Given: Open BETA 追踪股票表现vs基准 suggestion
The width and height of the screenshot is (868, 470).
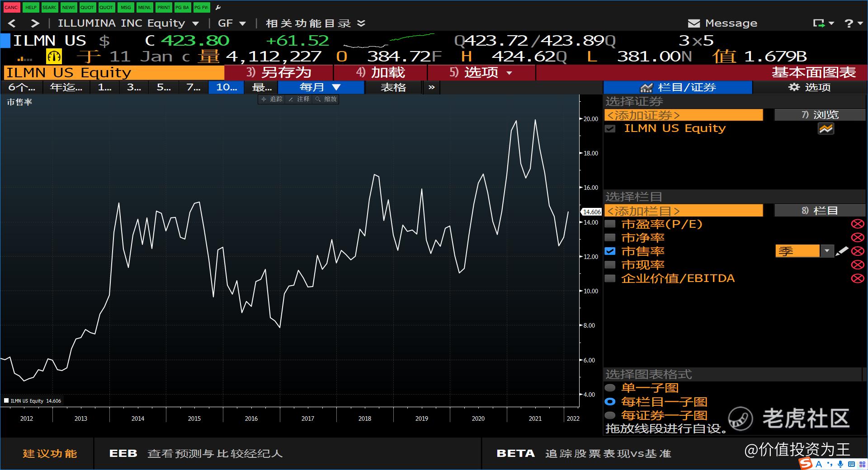Looking at the screenshot, I should pos(584,453).
